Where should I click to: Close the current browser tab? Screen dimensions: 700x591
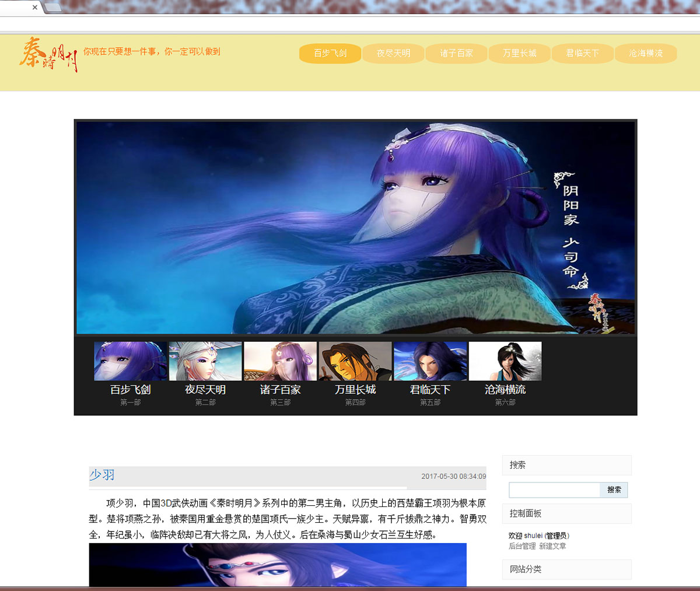coord(35,8)
